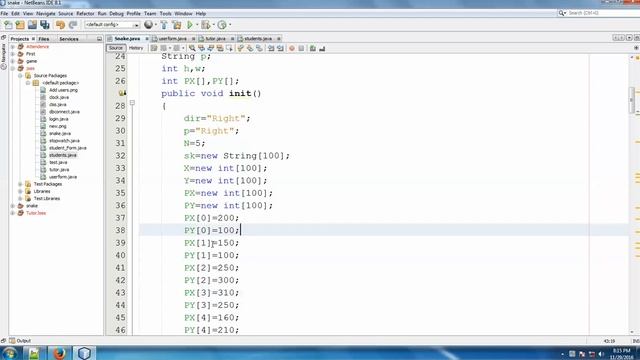Click the globe browser icon
This screenshot has height=360, width=640.
(148, 25)
